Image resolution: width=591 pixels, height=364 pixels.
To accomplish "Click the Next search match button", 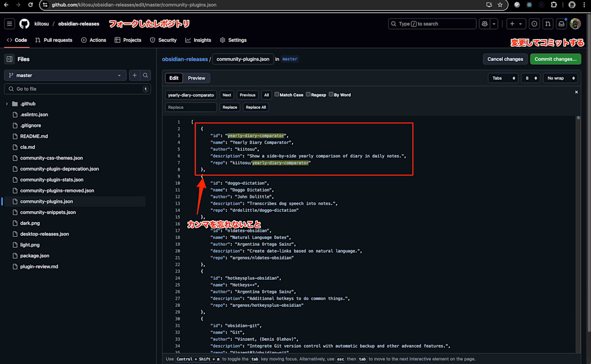I will click(x=227, y=95).
